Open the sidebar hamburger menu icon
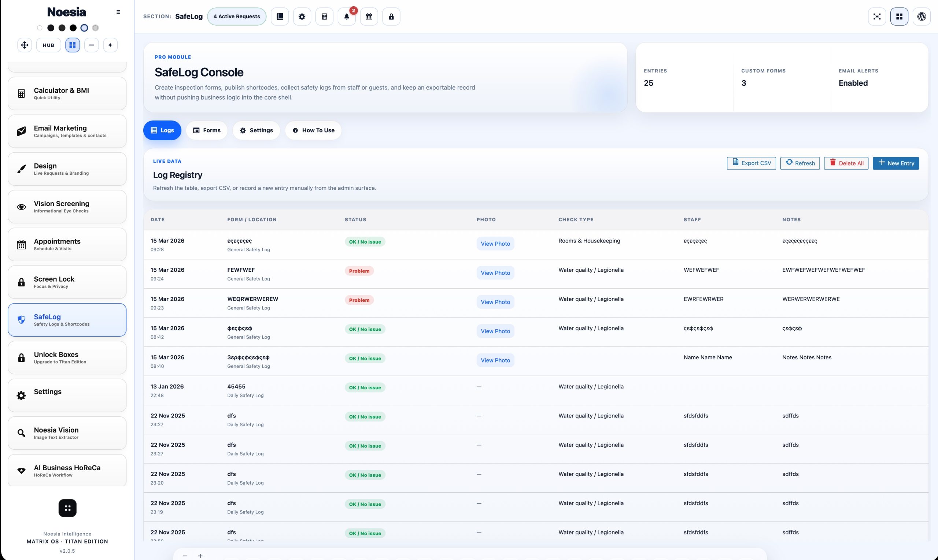This screenshot has height=560, width=938. click(118, 12)
